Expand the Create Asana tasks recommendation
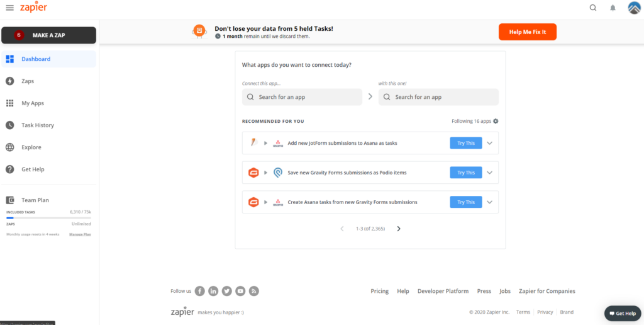This screenshot has height=325, width=644. [489, 202]
